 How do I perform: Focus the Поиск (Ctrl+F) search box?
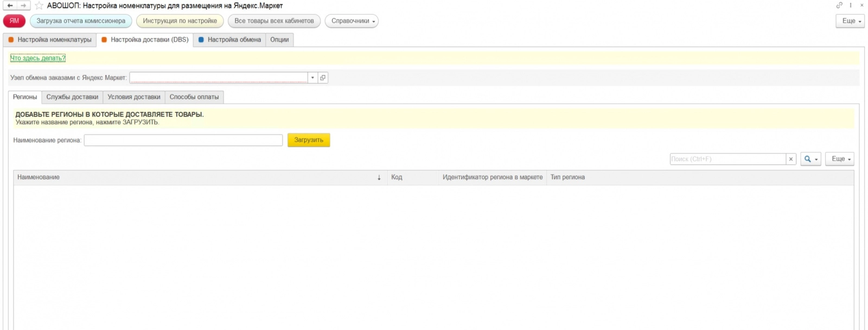[728, 159]
